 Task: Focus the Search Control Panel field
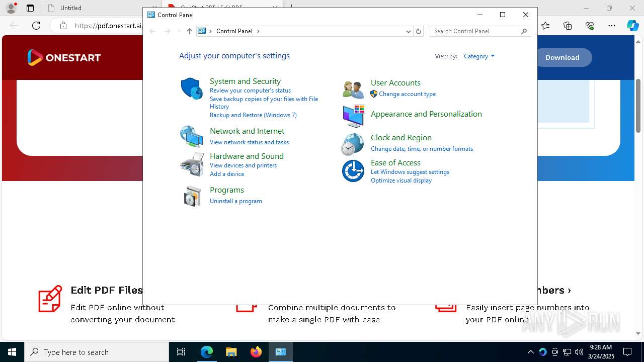tap(475, 31)
